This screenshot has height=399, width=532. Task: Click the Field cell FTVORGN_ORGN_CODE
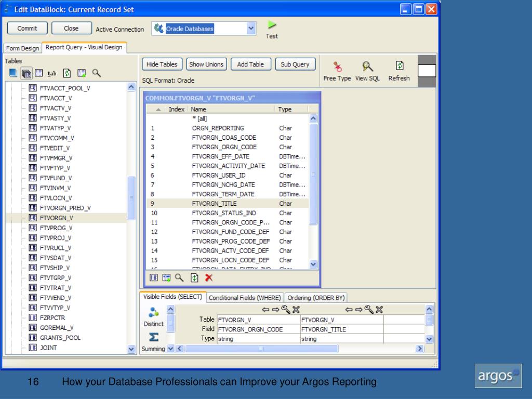pyautogui.click(x=259, y=329)
